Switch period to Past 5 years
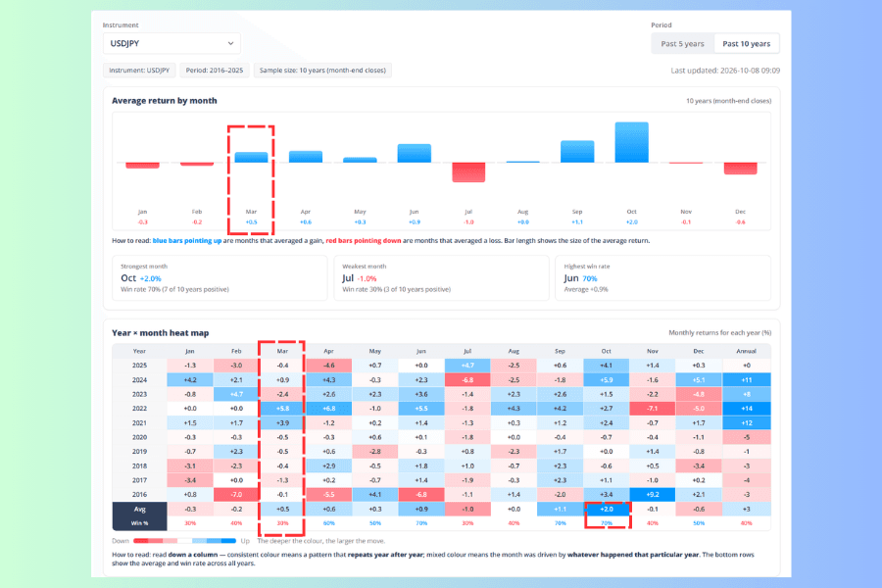The width and height of the screenshot is (882, 588). pyautogui.click(x=682, y=43)
